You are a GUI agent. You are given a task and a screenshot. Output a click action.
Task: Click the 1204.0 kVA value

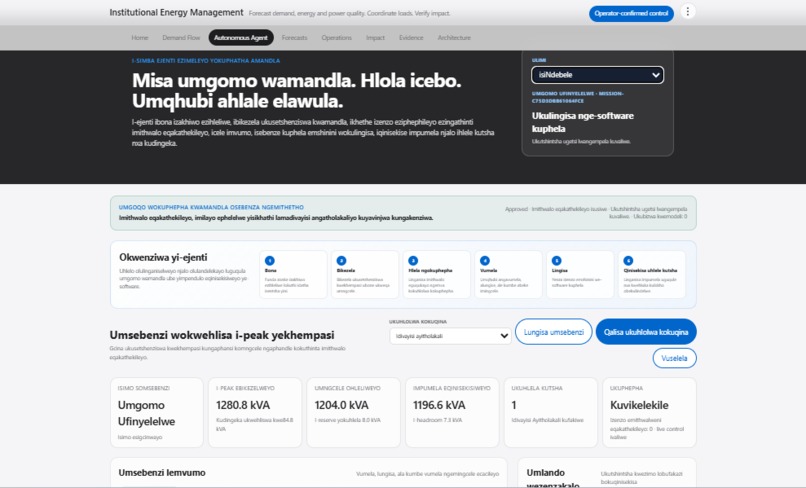341,405
